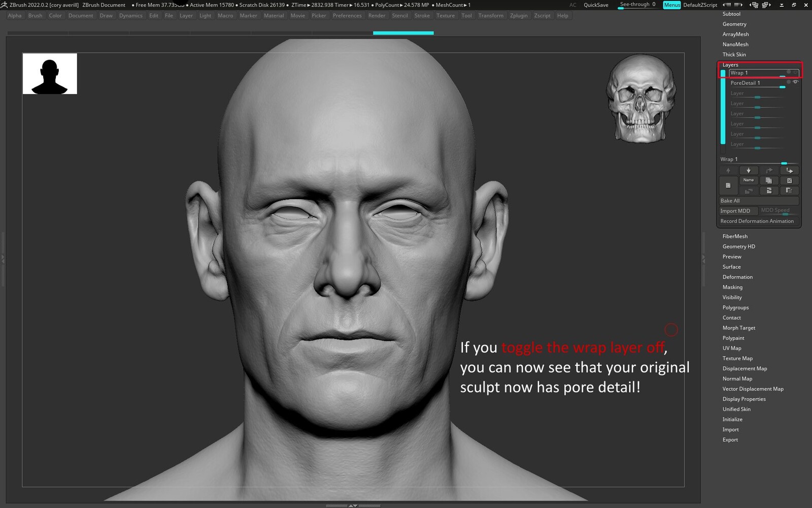Click the move layer up arrow
The image size is (812, 508).
pos(728,171)
